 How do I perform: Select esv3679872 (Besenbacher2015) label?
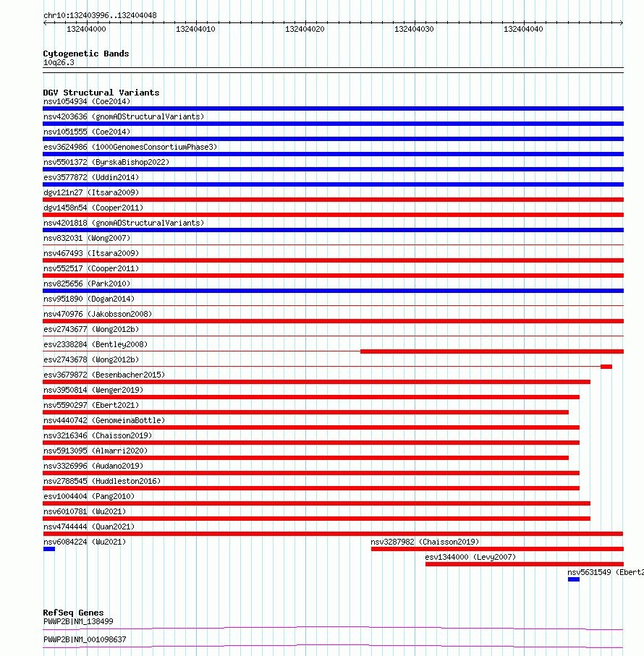point(104,375)
